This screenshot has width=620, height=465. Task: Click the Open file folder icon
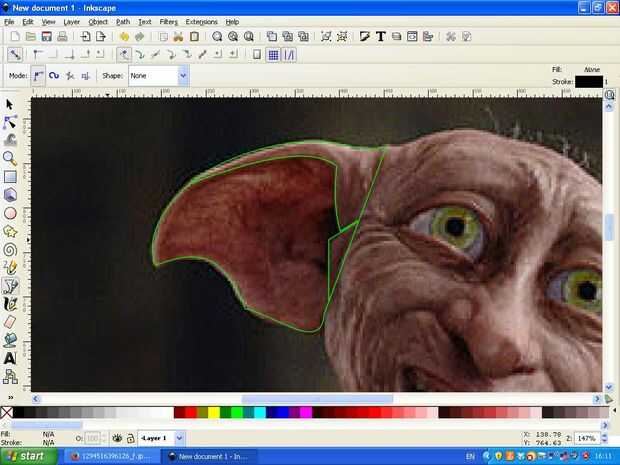coord(31,37)
